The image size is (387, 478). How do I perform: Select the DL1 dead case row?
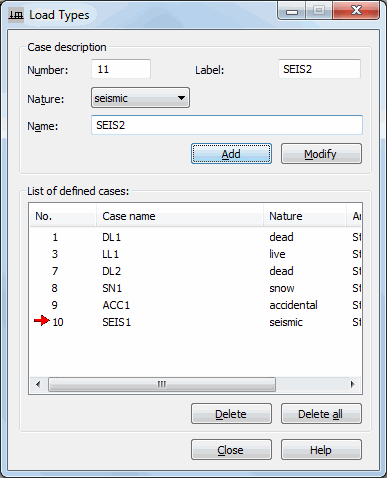pyautogui.click(x=196, y=237)
